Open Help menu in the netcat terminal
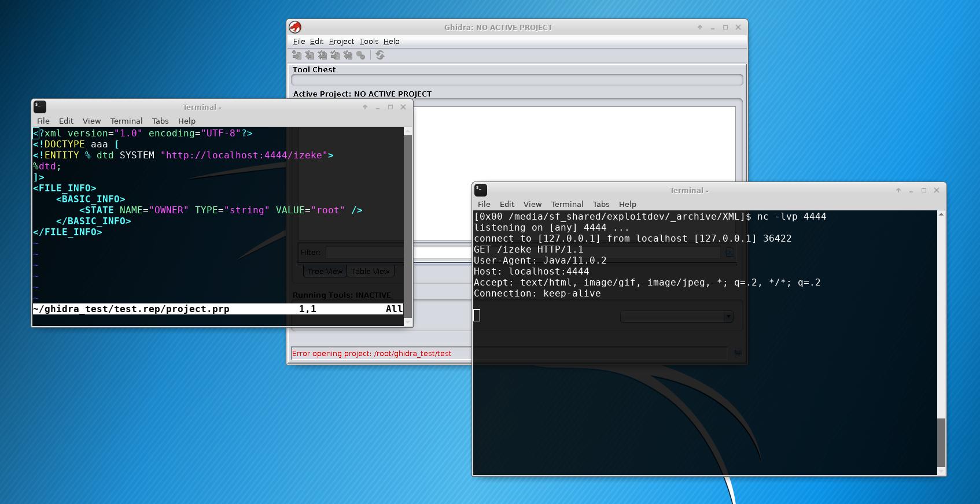The height and width of the screenshot is (504, 980). click(628, 204)
